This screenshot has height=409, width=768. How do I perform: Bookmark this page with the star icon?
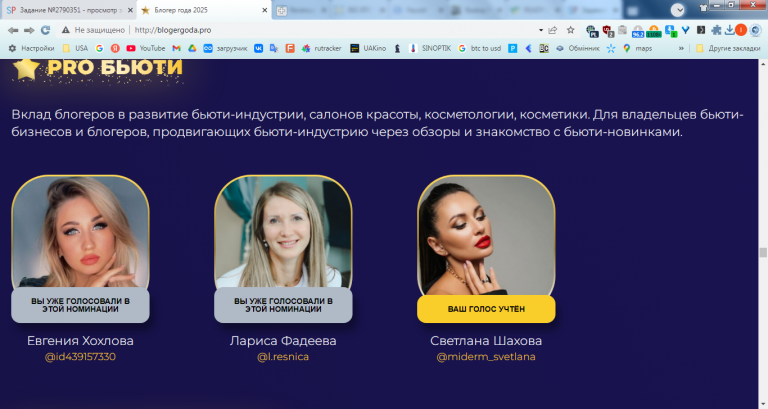(x=571, y=30)
